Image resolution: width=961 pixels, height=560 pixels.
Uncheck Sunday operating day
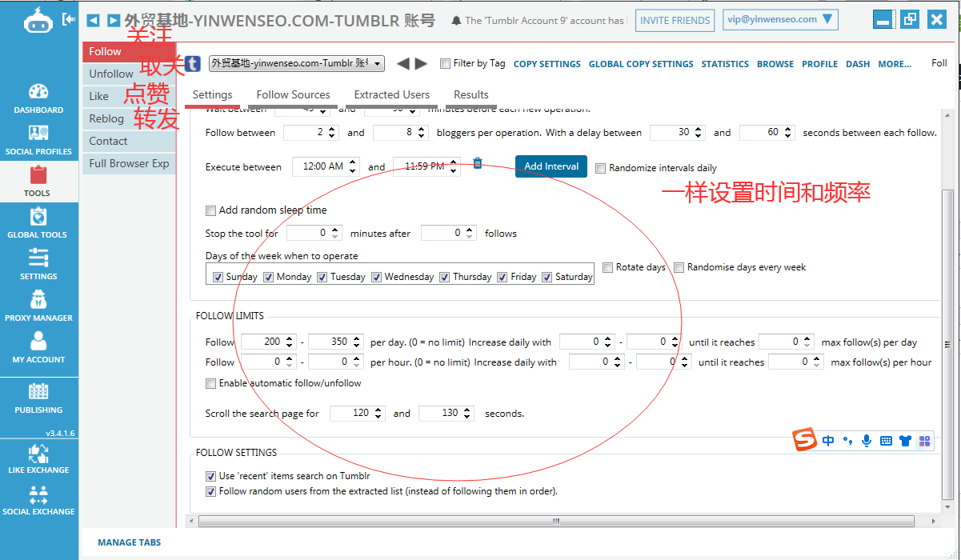pos(218,276)
